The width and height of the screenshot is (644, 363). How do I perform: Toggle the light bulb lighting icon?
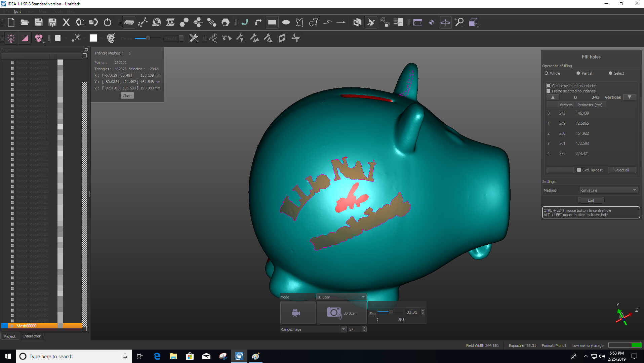11,38
